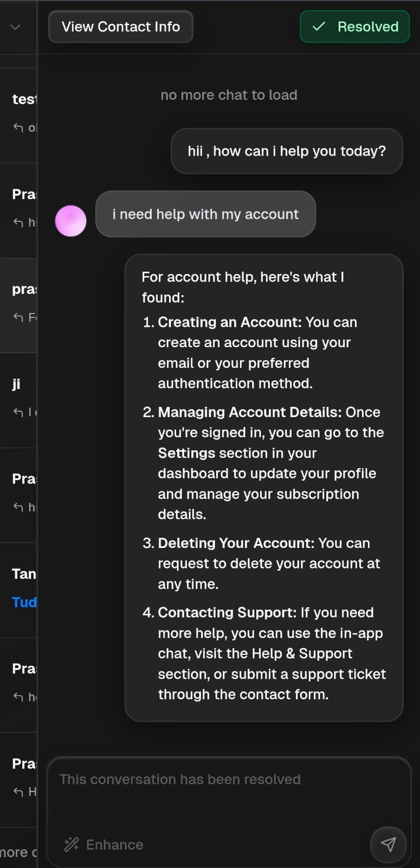Click reply arrow in highlighted "pra" conversation
The image size is (420, 868).
point(18,317)
